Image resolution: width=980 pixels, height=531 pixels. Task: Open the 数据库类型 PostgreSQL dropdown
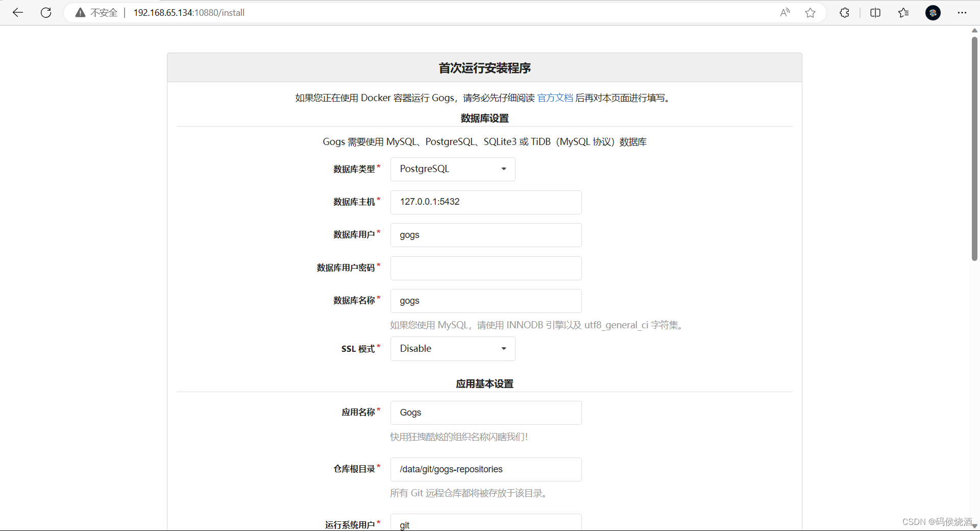coord(453,169)
